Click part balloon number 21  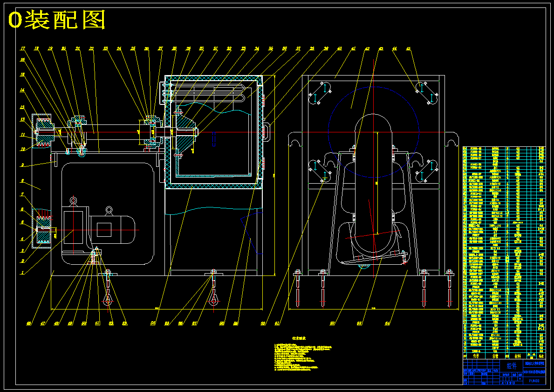click(x=78, y=48)
